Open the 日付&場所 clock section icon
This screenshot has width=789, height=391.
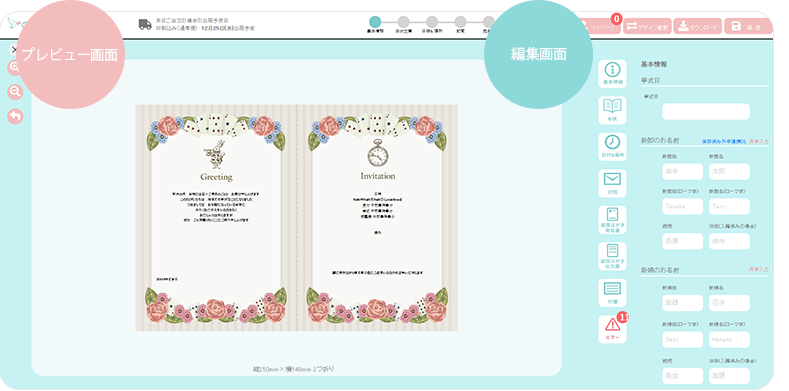(x=612, y=147)
